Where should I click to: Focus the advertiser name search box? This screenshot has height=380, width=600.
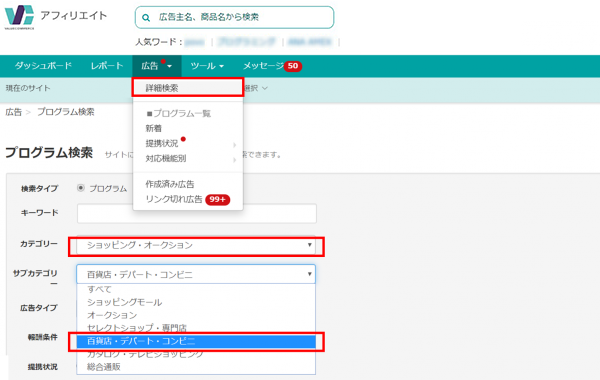click(234, 17)
